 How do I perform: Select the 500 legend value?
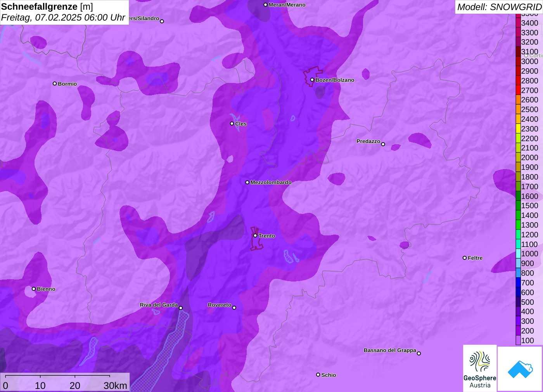point(527,302)
